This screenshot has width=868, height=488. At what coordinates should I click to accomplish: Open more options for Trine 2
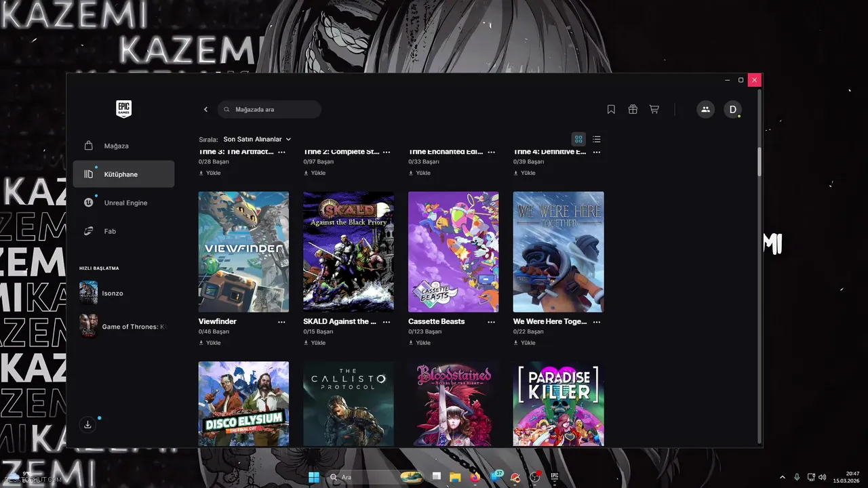387,152
